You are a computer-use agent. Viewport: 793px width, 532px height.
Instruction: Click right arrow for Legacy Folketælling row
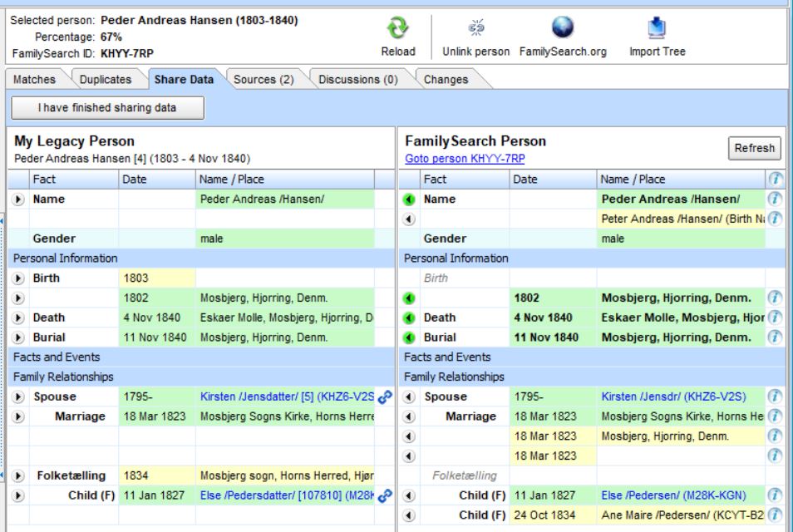point(18,475)
